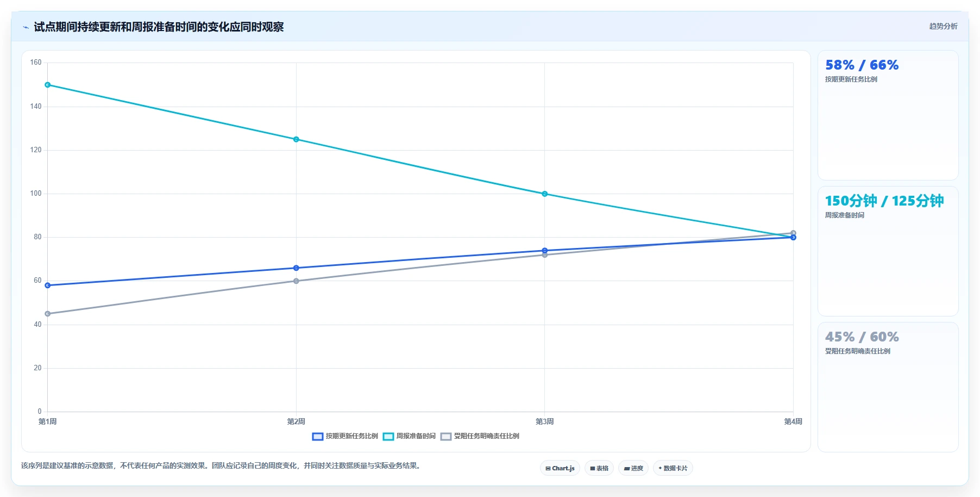Click the 周报准备时间 point at 第1周 (150)
The image size is (980, 497).
point(48,85)
